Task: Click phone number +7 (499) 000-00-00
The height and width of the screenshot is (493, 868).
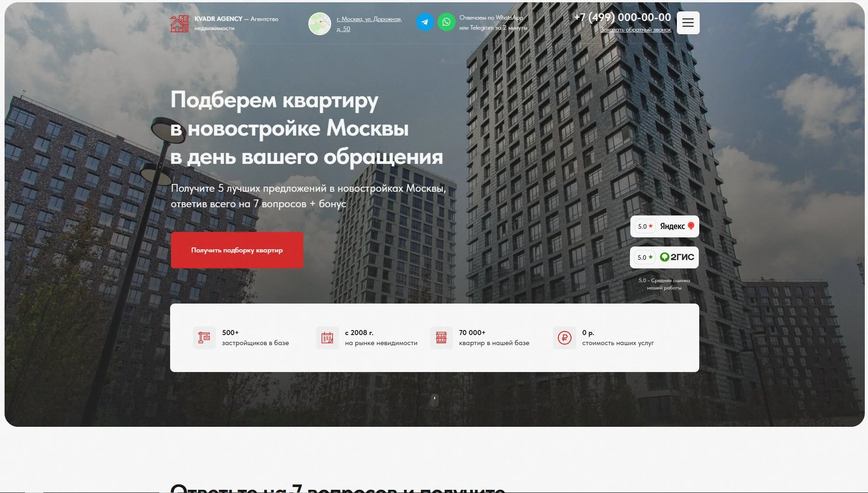Action: coord(623,17)
